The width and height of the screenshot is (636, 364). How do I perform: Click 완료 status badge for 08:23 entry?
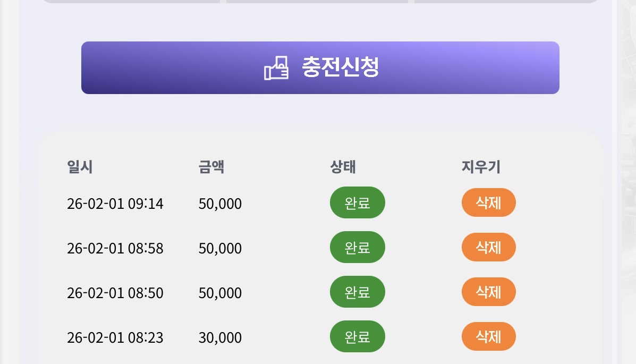[357, 336]
